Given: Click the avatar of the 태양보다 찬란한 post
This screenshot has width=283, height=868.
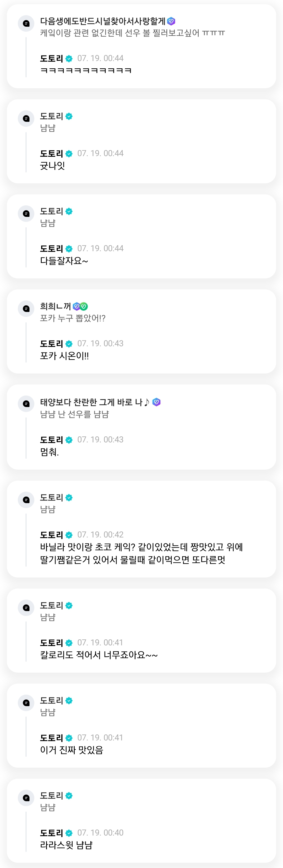Looking at the screenshot, I should pyautogui.click(x=26, y=404).
